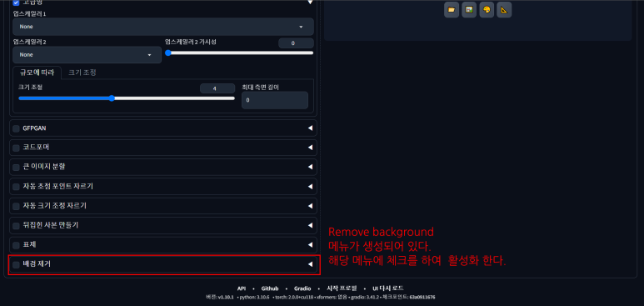Switch to the 크기 조정 tab
This screenshot has height=306, width=644.
click(x=82, y=73)
